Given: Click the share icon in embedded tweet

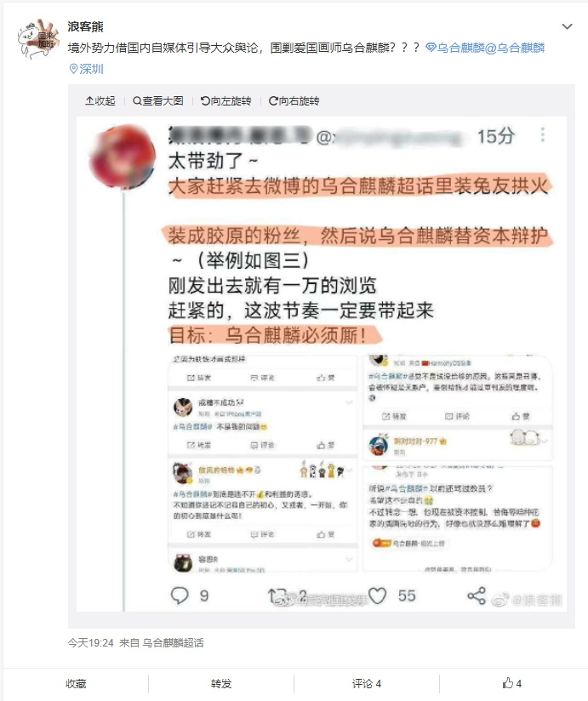Looking at the screenshot, I should (477, 596).
